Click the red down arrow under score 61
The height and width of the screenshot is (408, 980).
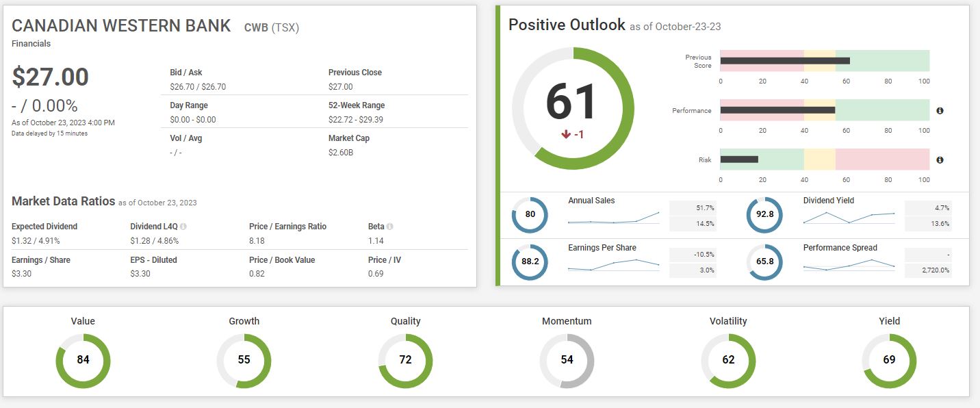(566, 134)
